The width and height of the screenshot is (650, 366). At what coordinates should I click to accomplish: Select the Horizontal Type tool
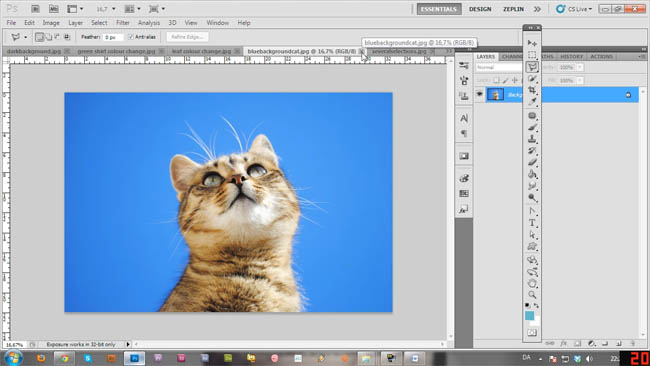click(x=532, y=223)
